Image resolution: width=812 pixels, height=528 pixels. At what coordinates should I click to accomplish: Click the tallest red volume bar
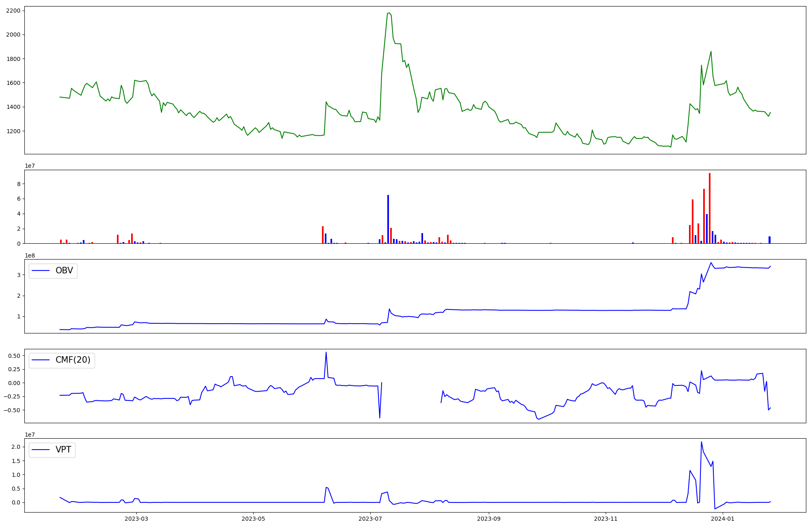[x=710, y=207]
